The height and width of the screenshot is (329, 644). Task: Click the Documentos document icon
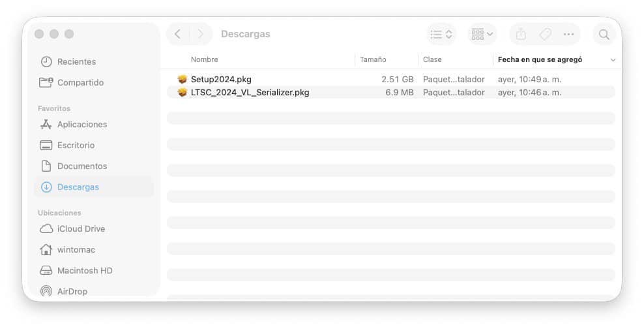click(x=46, y=166)
